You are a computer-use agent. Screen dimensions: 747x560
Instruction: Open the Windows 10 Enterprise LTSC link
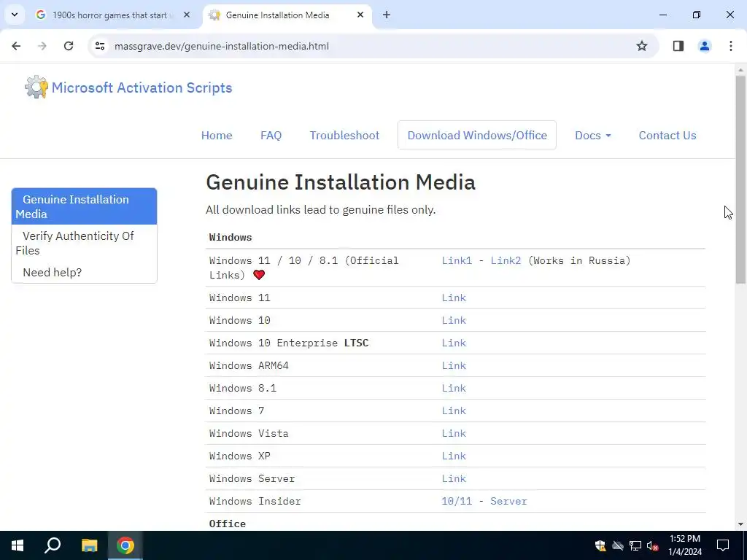(x=454, y=343)
